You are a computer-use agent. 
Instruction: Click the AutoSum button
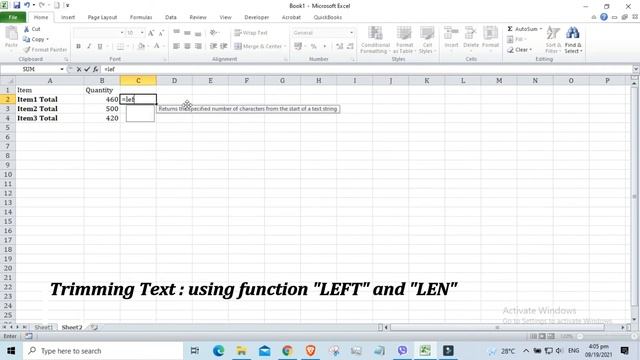[522, 29]
